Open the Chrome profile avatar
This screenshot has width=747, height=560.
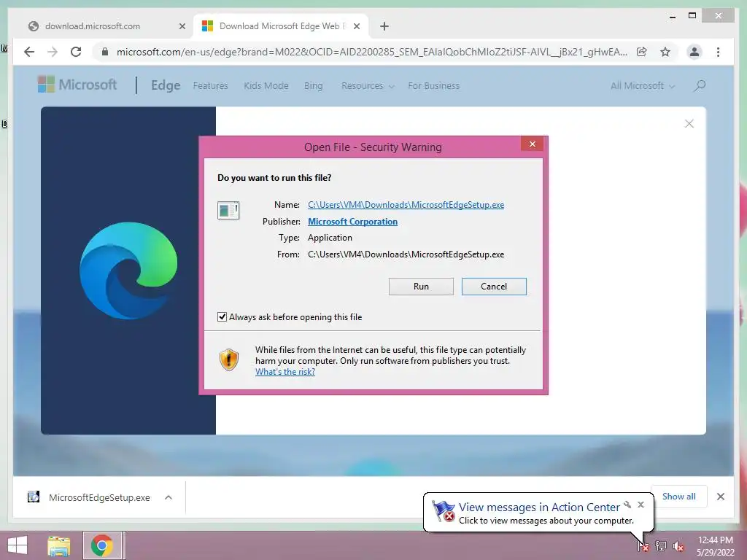(694, 52)
